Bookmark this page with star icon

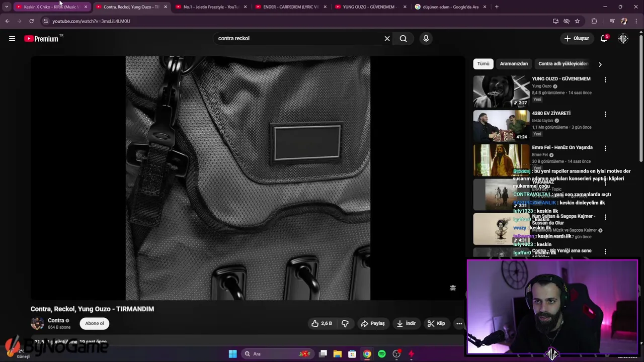click(577, 21)
